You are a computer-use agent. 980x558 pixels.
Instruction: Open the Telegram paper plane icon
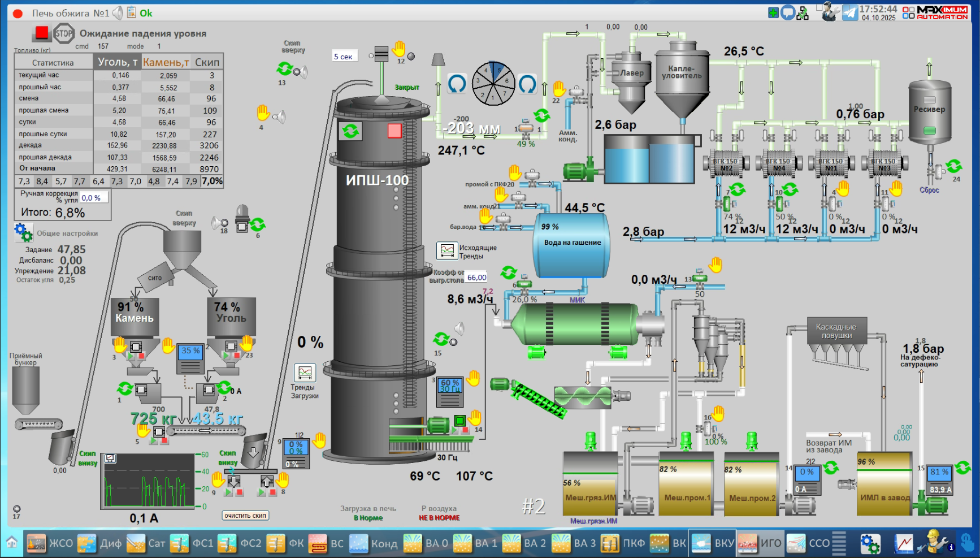(850, 12)
